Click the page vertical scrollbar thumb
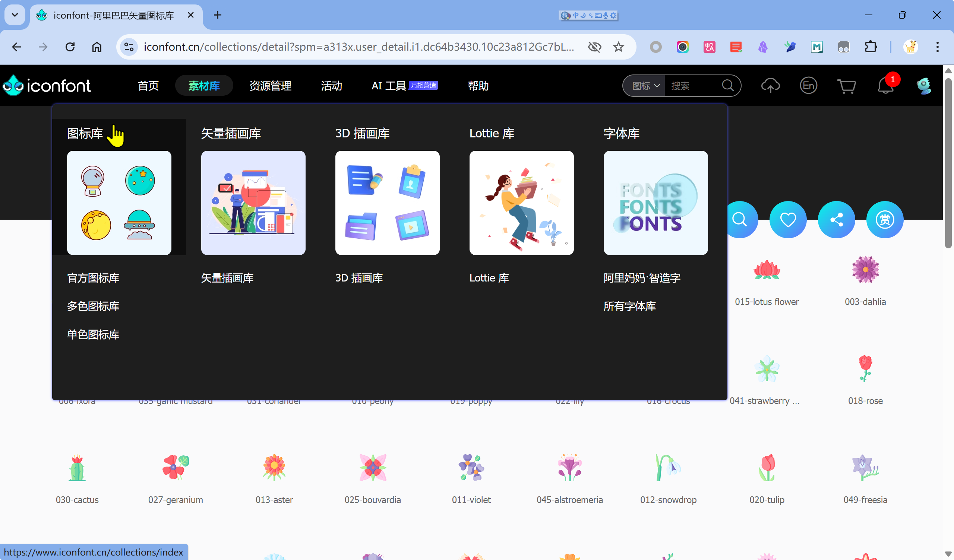Screen dimensions: 954x560 [x=948, y=163]
